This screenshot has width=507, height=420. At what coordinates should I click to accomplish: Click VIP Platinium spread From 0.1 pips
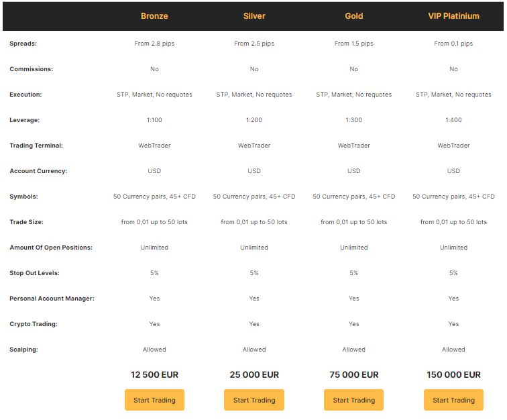click(x=453, y=44)
